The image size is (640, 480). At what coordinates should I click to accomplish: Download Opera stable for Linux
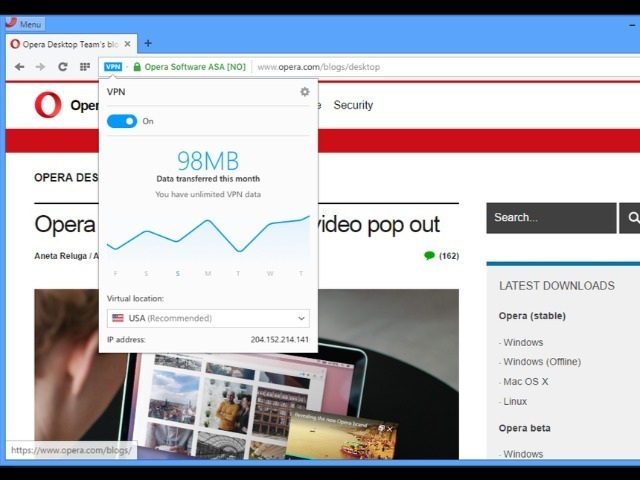515,402
